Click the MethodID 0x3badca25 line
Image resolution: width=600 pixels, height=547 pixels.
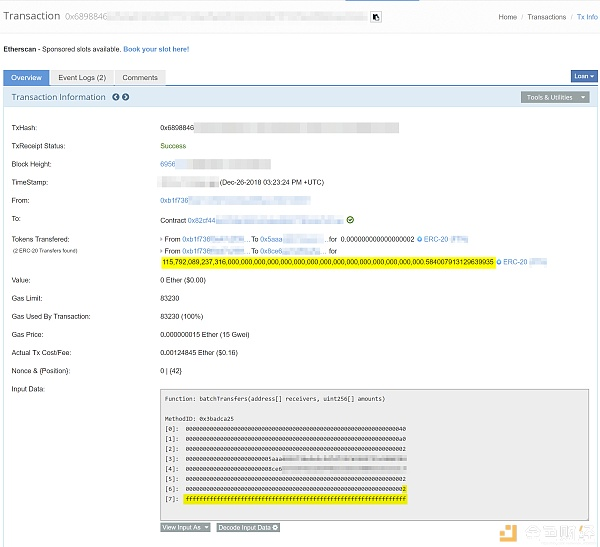[x=199, y=419]
